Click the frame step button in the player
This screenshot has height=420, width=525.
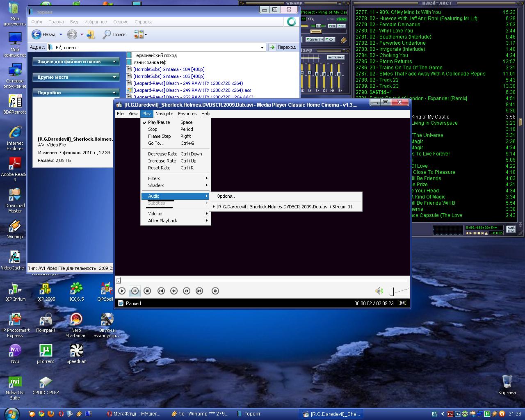click(x=215, y=291)
